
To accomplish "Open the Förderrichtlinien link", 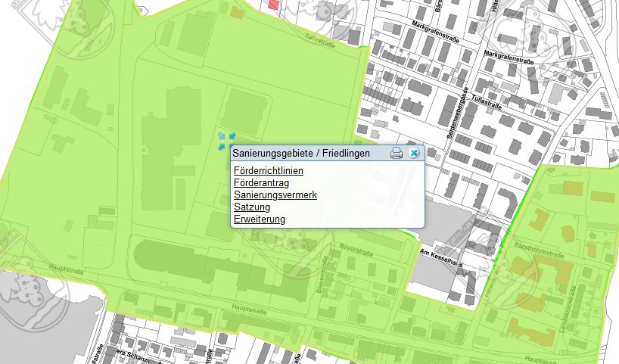I will click(268, 171).
